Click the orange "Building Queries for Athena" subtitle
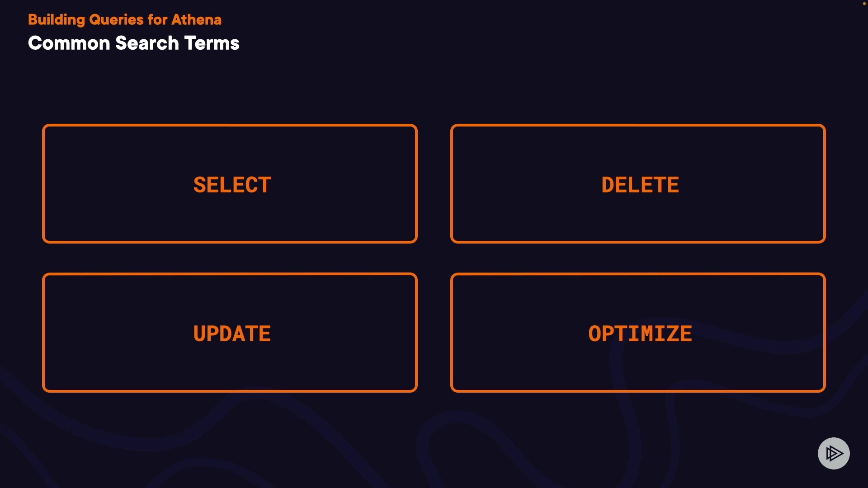Viewport: 868px width, 488px height. click(125, 20)
